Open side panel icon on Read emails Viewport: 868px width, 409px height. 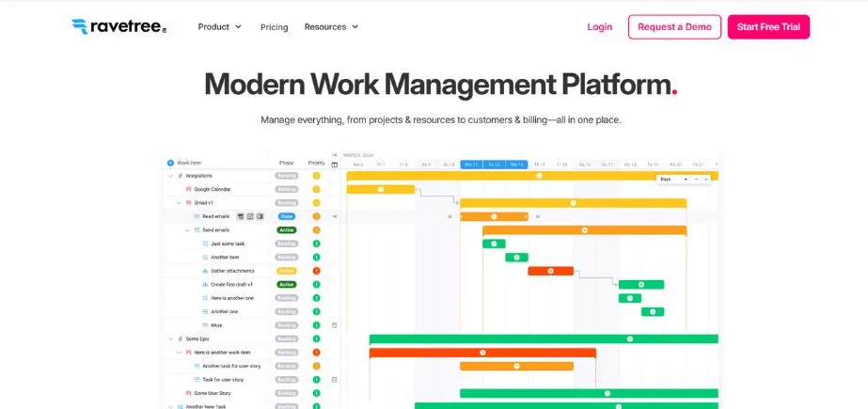260,216
